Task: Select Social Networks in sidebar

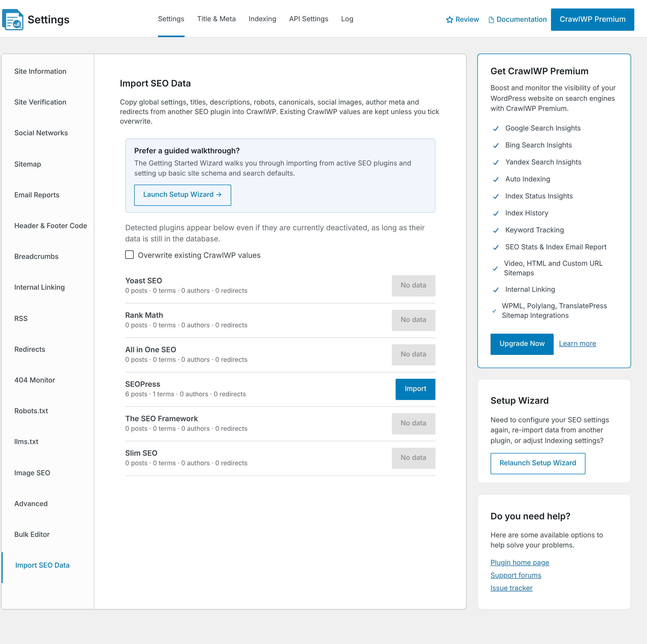Action: (41, 133)
